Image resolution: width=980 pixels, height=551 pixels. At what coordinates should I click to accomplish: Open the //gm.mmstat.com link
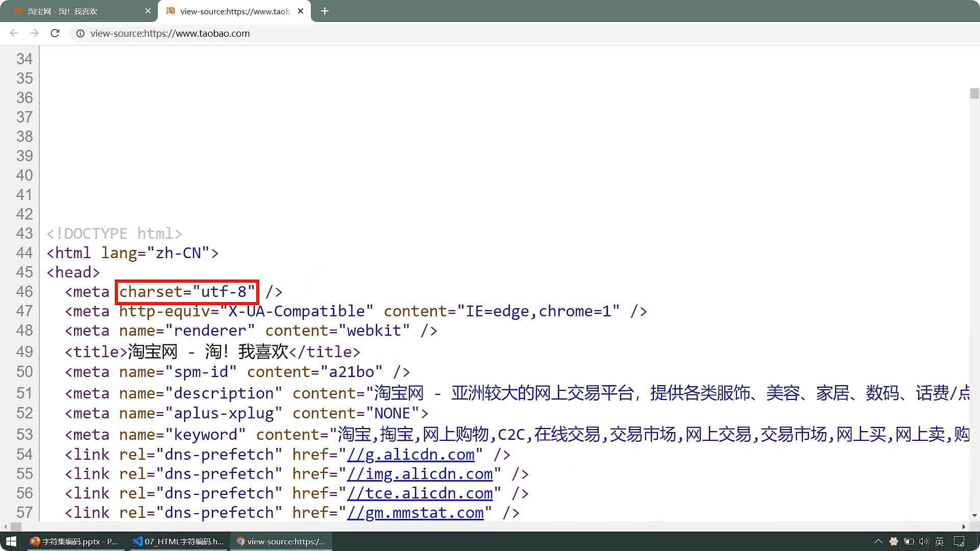pyautogui.click(x=415, y=513)
